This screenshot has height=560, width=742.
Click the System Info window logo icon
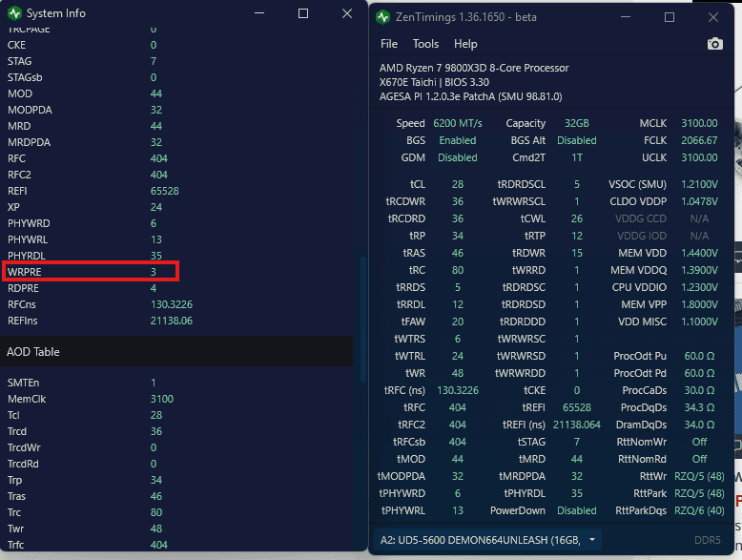pos(14,13)
